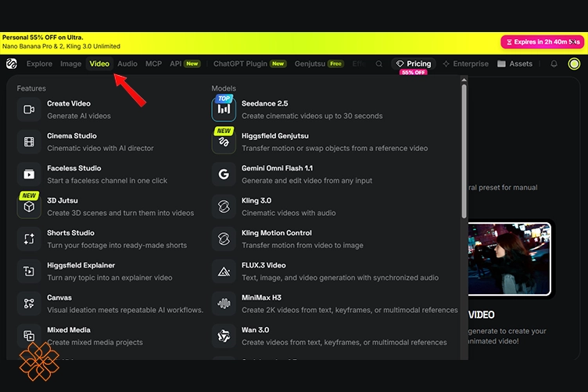Click the Cinema Studio film icon
588x392 pixels.
(x=29, y=142)
